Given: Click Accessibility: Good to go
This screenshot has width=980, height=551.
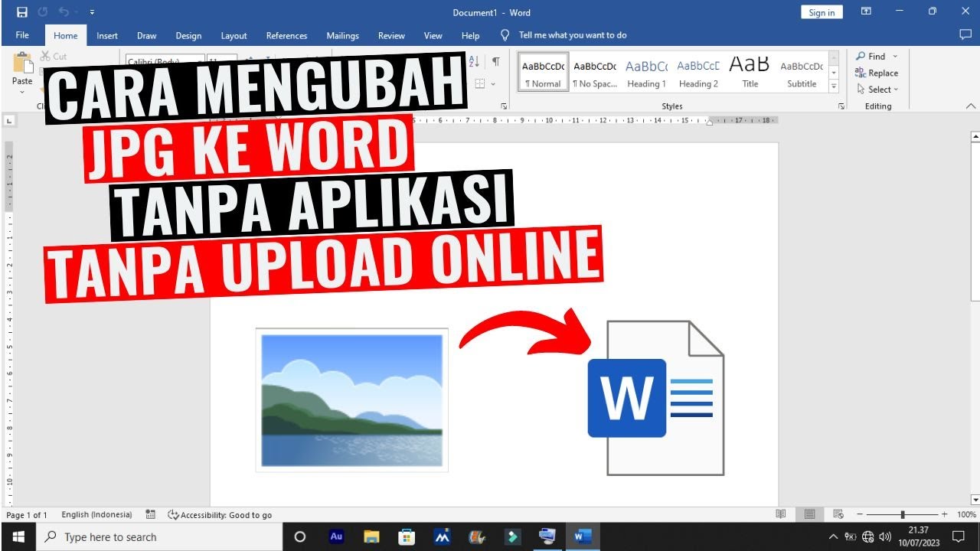Looking at the screenshot, I should tap(220, 515).
